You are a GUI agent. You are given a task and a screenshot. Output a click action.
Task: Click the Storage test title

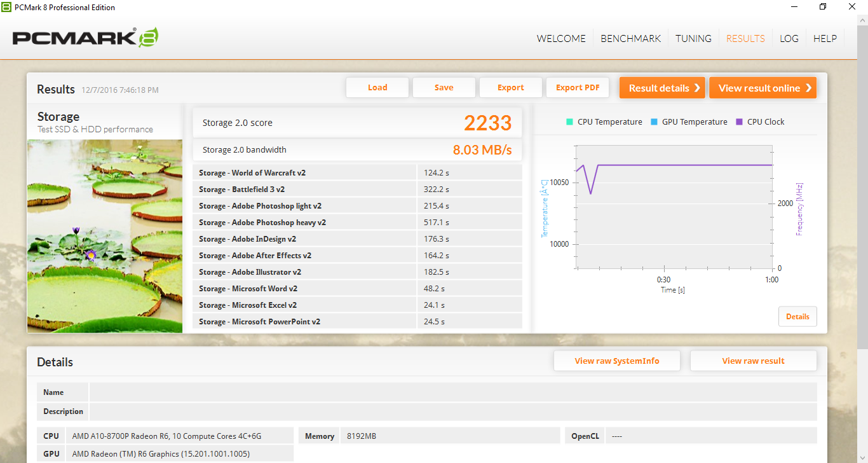(58, 116)
